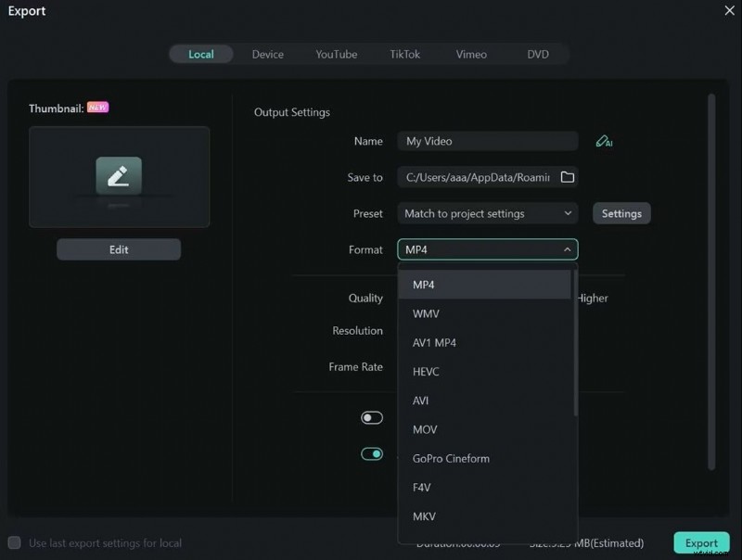Choose MOV from the format list

[425, 429]
